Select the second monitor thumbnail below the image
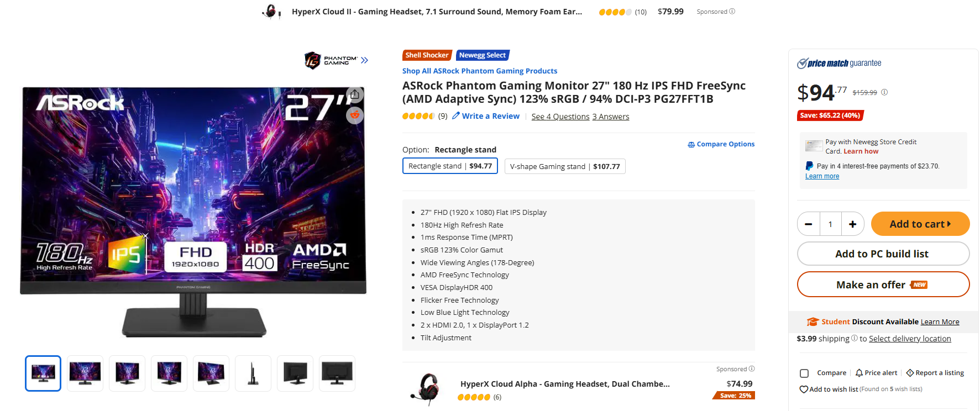 click(x=85, y=373)
